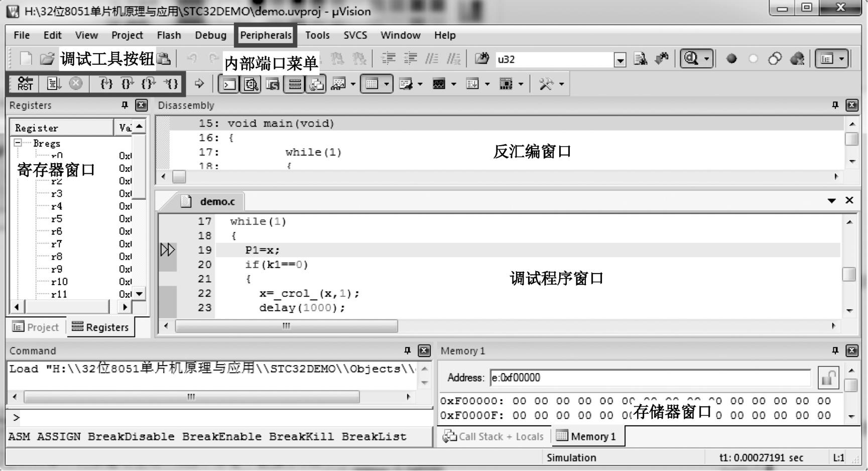The height and width of the screenshot is (471, 868).
Task: Click the demo.c editor horizontal scrollbar thumb
Action: pyautogui.click(x=286, y=326)
